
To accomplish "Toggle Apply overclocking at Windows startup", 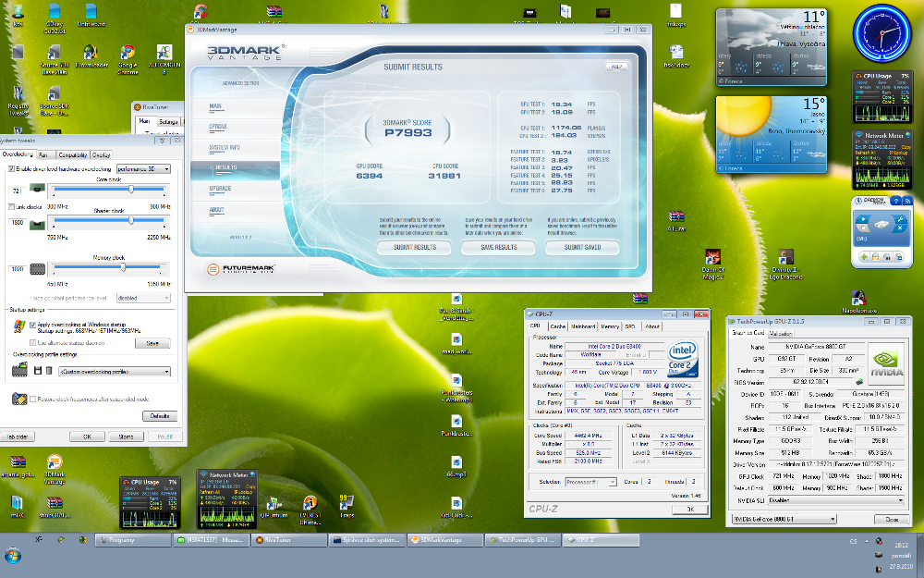I will (x=33, y=325).
